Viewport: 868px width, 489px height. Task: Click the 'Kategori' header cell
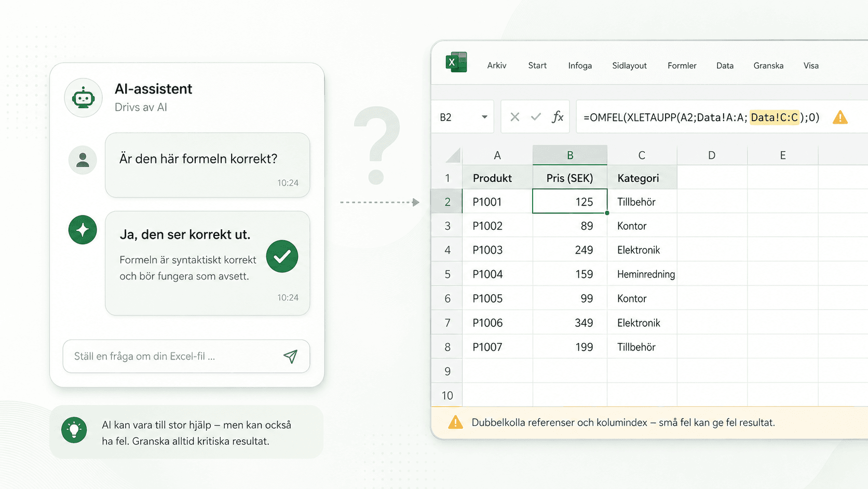(x=642, y=178)
